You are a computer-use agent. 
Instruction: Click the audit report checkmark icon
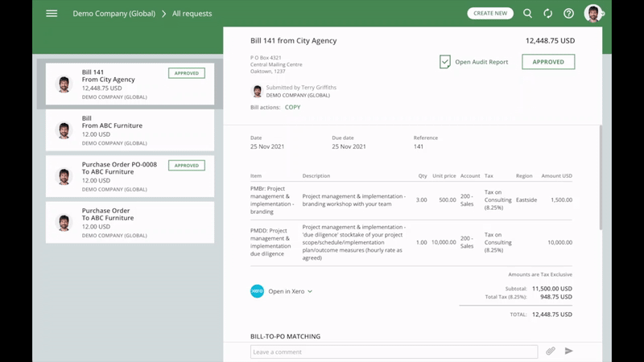coord(445,62)
